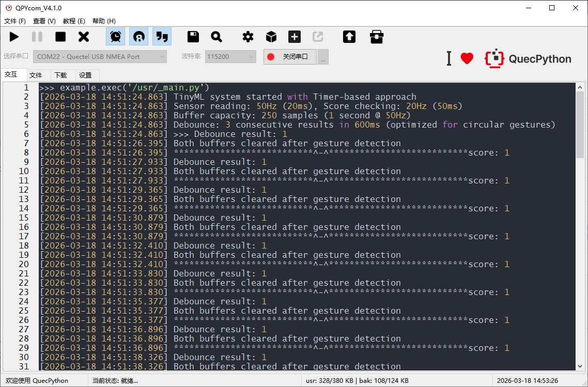Toggle the alarm clock timestamp button
588x387 pixels.
[x=116, y=37]
